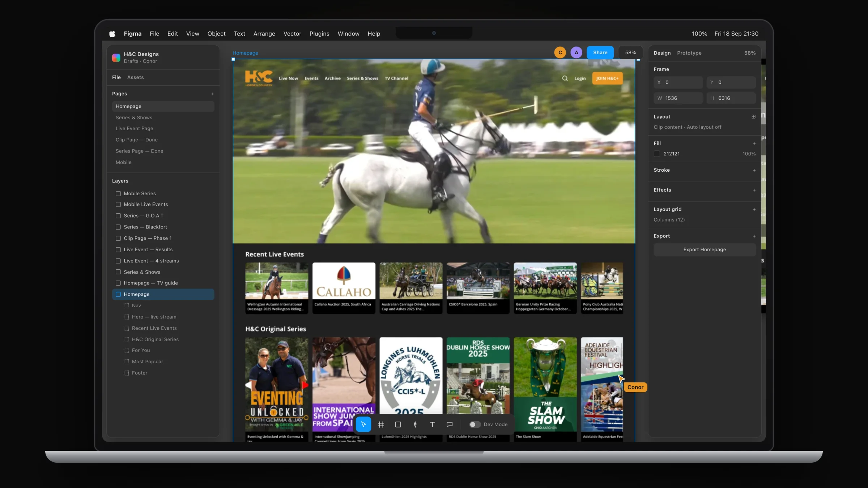This screenshot has height=488, width=868.
Task: Click the search icon in website nav
Action: [x=565, y=78]
